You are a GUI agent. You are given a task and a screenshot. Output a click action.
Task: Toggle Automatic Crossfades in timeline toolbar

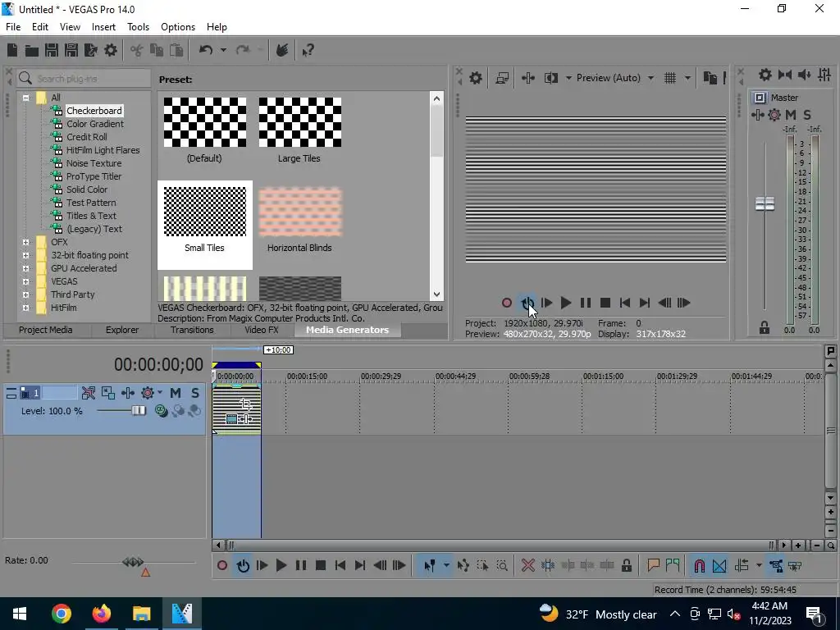click(x=719, y=565)
